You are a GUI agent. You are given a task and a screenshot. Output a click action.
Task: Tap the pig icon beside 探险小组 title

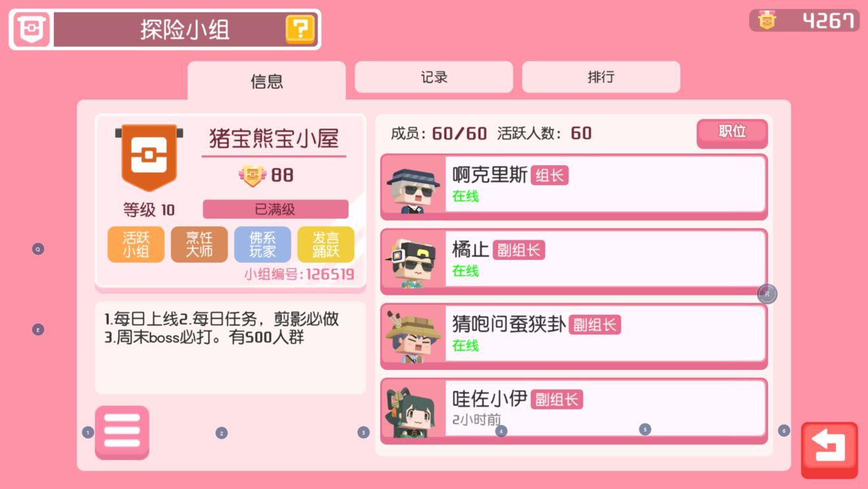pos(31,30)
